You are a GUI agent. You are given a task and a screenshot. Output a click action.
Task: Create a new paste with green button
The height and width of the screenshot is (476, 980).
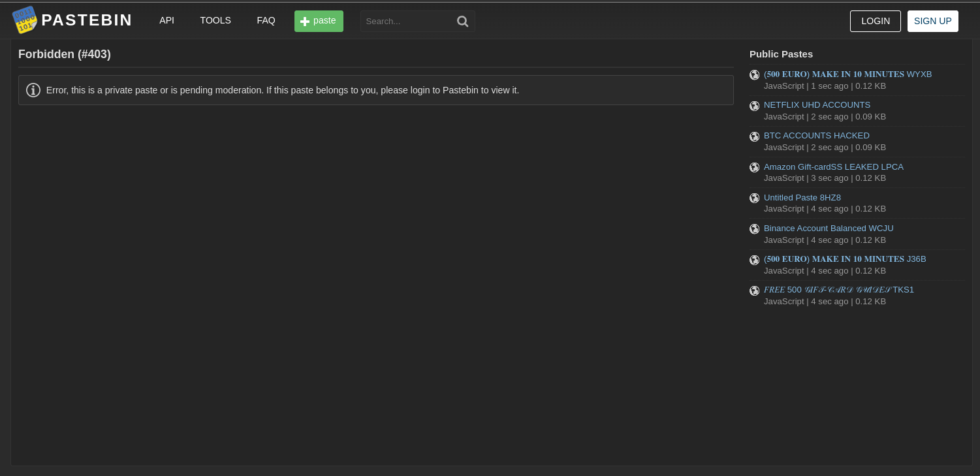[x=319, y=21]
